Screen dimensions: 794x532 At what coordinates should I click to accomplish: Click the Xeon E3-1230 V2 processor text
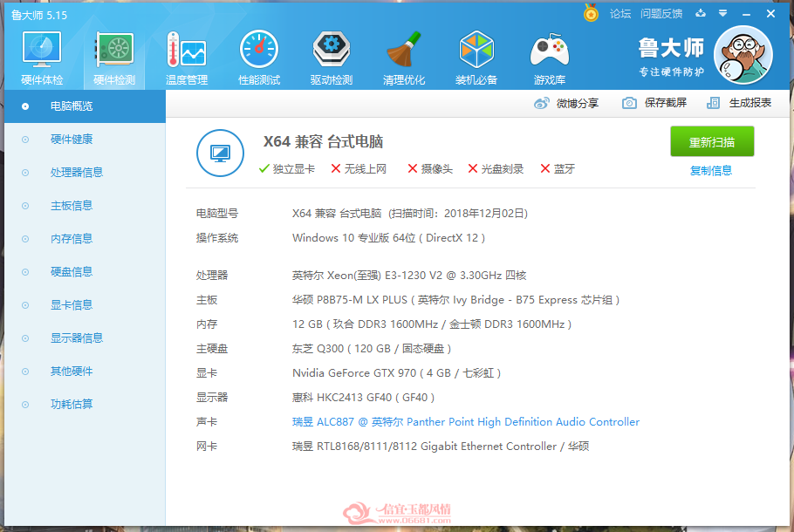coord(409,276)
